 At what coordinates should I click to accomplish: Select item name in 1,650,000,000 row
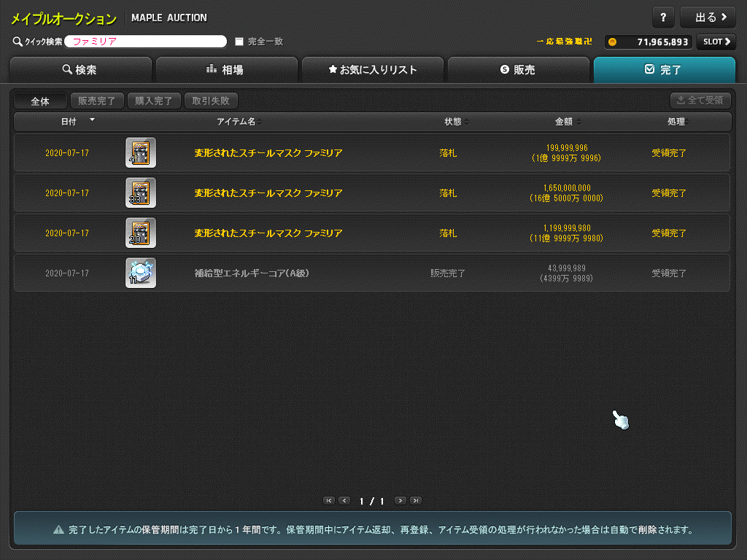[268, 192]
